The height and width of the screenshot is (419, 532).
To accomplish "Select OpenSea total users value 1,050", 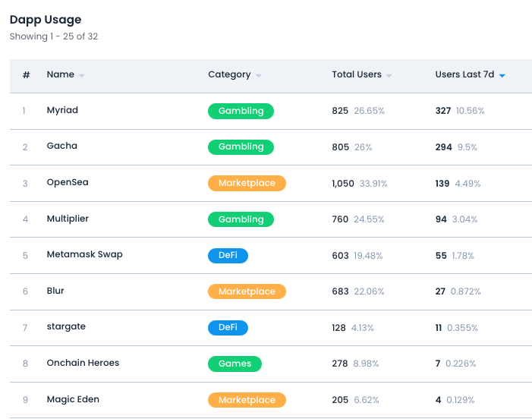I will [343, 184].
